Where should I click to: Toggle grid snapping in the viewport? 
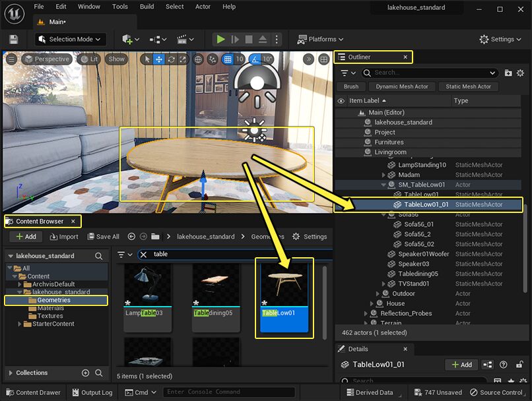click(x=227, y=59)
